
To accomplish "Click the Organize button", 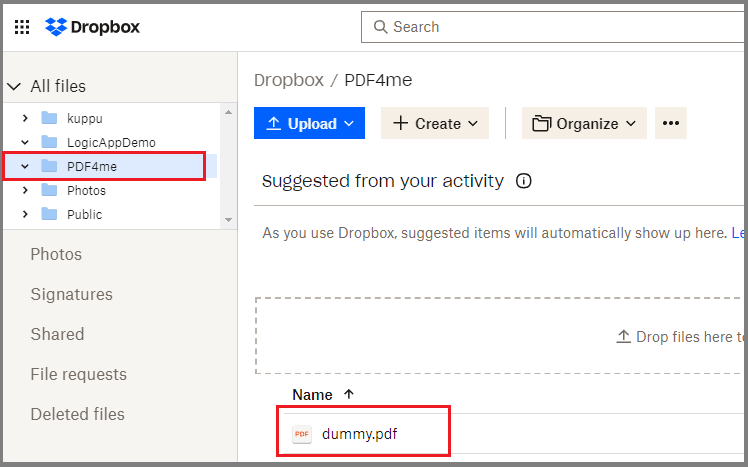I will coord(584,123).
